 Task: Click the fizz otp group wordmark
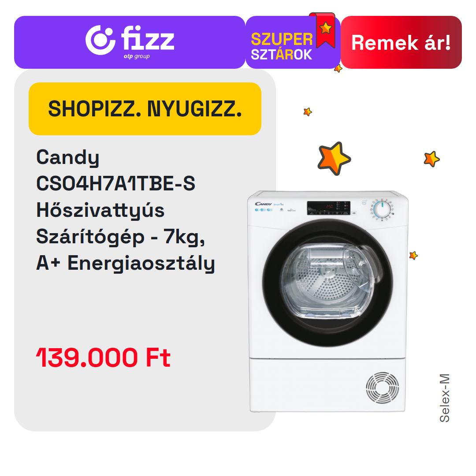coord(148,42)
